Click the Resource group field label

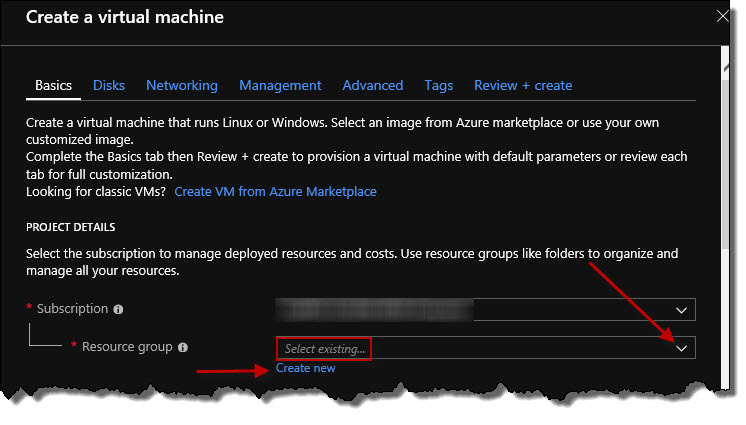point(127,347)
